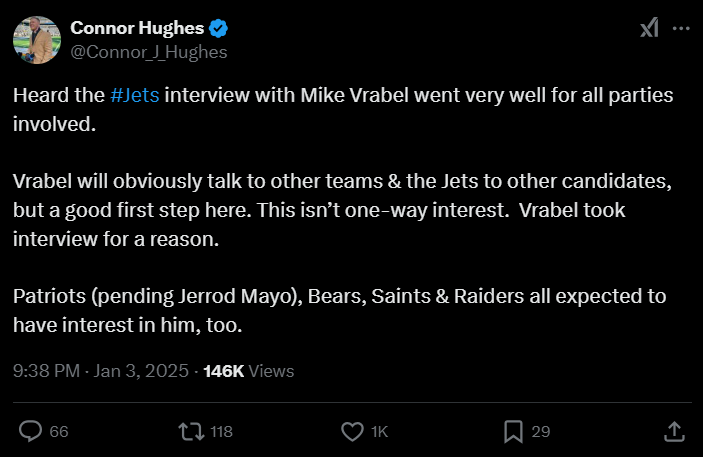Open the 9:38 PM timestamp link
The height and width of the screenshot is (457, 703).
coord(46,371)
